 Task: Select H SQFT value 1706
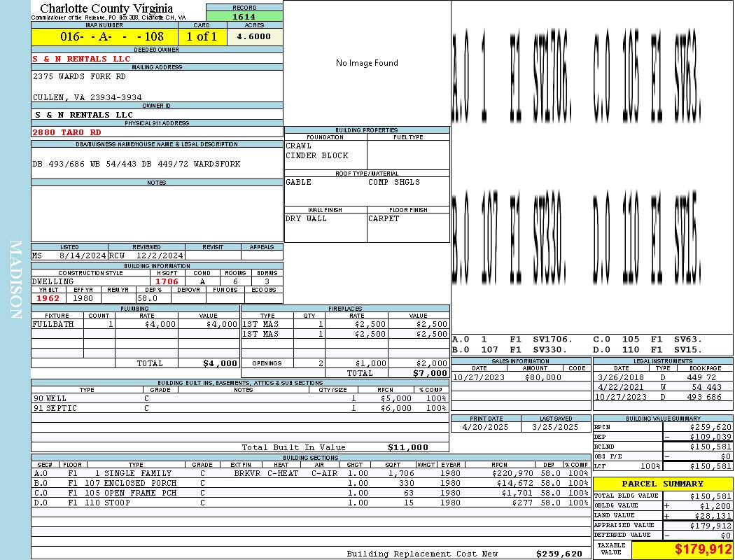click(167, 281)
